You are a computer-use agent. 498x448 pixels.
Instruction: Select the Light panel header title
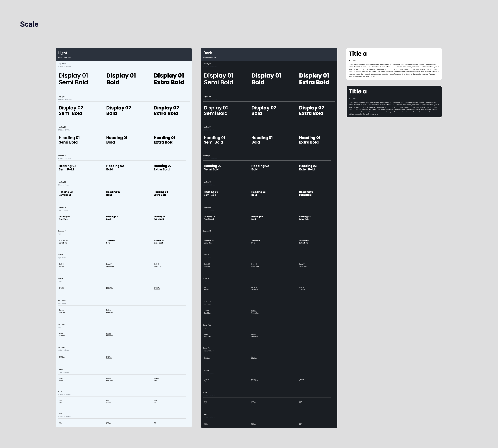coord(63,53)
